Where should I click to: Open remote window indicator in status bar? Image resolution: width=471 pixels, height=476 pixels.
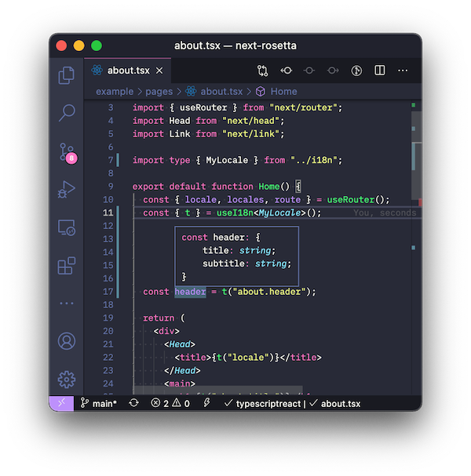click(x=61, y=403)
